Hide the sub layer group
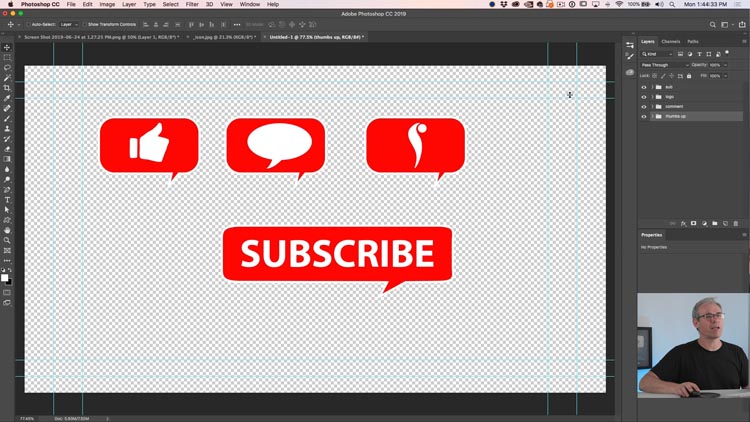 click(644, 87)
